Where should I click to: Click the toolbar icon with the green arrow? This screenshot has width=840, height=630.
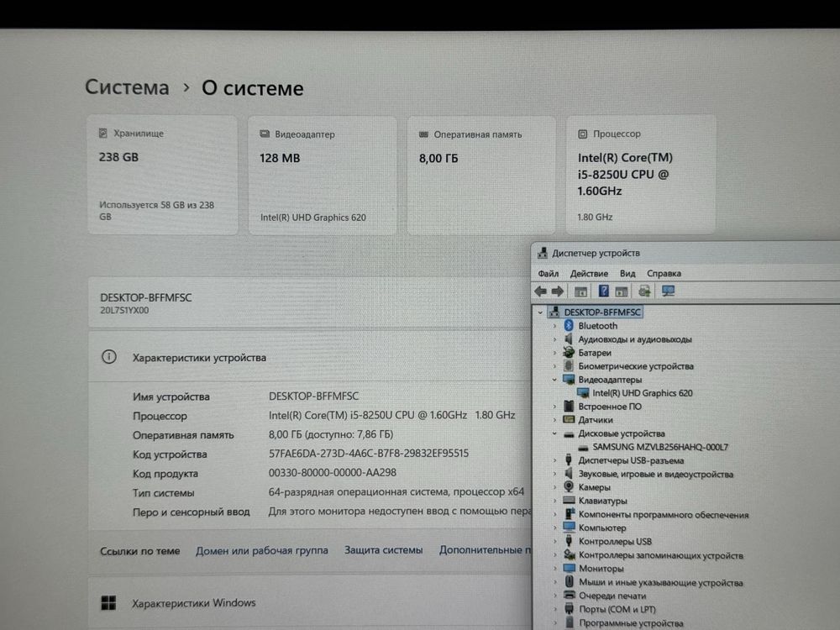[644, 291]
